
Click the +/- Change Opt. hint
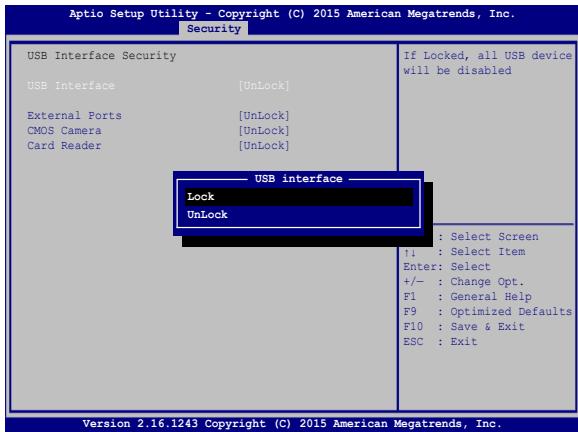463,282
